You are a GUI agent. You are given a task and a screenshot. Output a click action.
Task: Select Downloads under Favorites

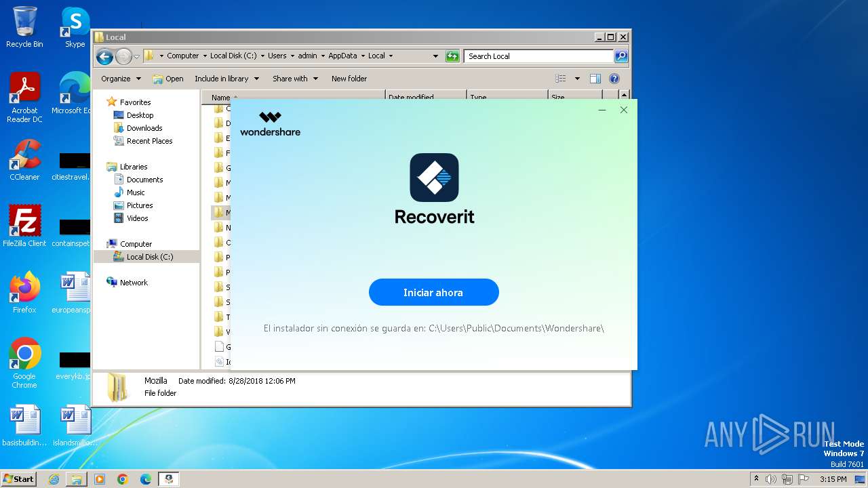(144, 128)
